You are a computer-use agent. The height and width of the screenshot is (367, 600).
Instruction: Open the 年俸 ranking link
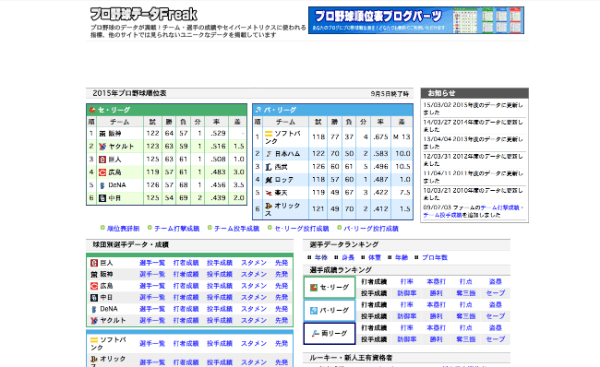(x=321, y=258)
